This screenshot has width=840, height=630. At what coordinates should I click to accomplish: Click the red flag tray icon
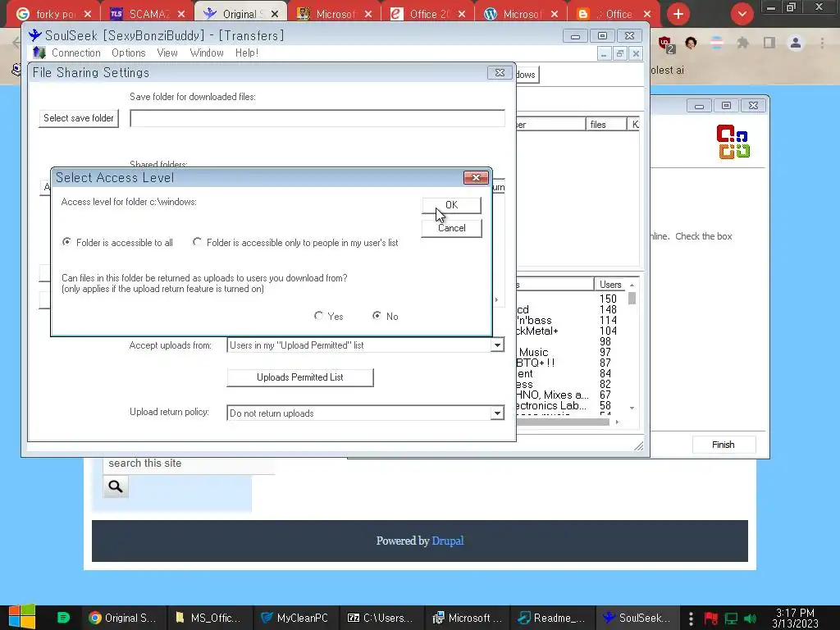tap(711, 619)
